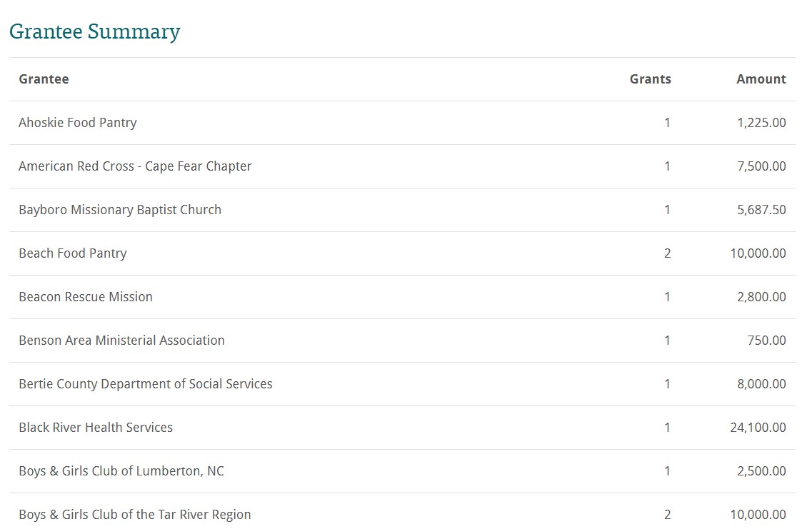Select Benson Area Ministerial Association

[x=121, y=341]
